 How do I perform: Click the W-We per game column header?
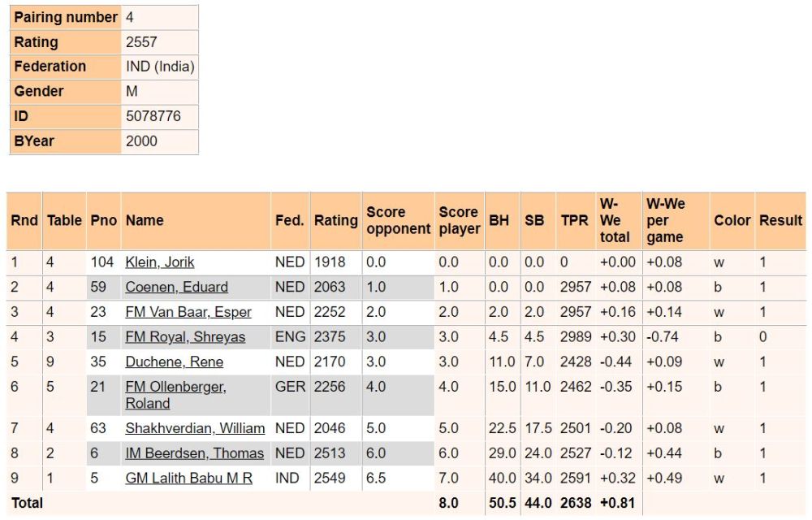tap(665, 220)
